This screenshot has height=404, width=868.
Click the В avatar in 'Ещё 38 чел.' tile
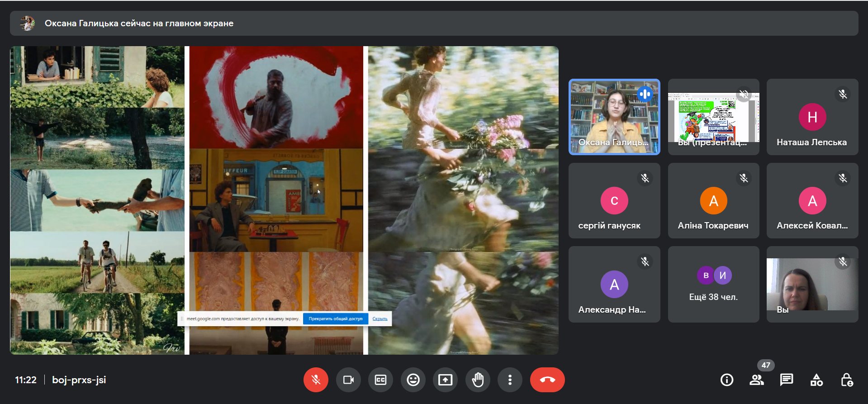click(706, 275)
